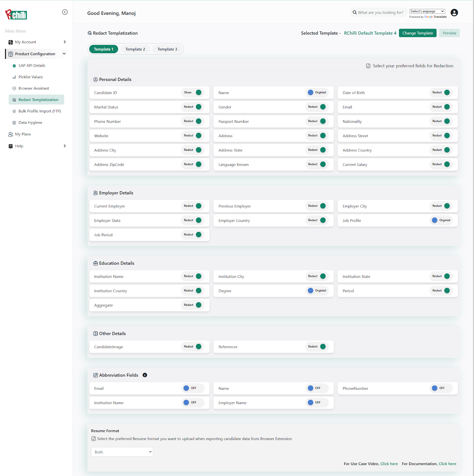The image size is (474, 476).
Task: Click the search input field
Action: pos(381,12)
